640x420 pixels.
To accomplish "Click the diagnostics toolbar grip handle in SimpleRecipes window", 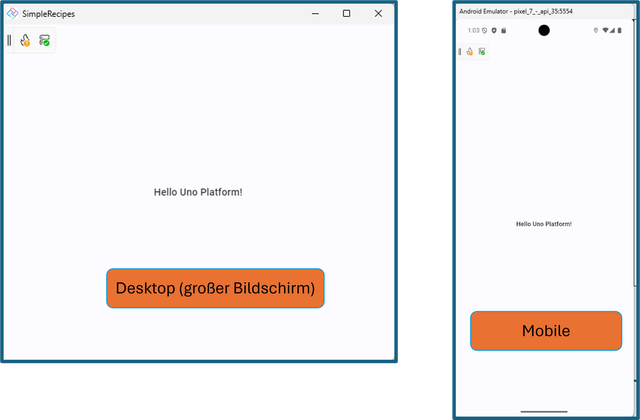I will pyautogui.click(x=9, y=40).
